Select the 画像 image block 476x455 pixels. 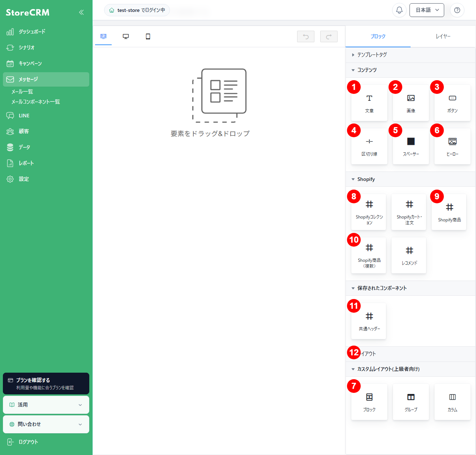[x=411, y=103]
